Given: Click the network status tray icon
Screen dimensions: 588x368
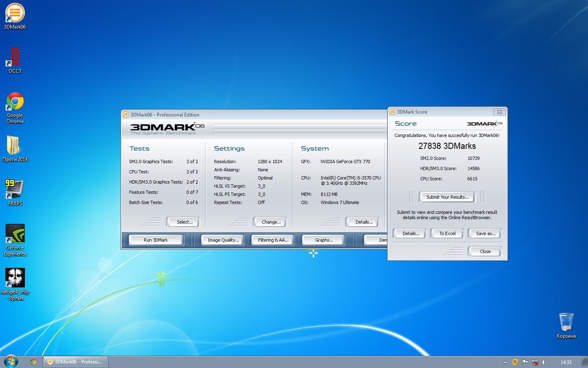Looking at the screenshot, I should point(535,362).
